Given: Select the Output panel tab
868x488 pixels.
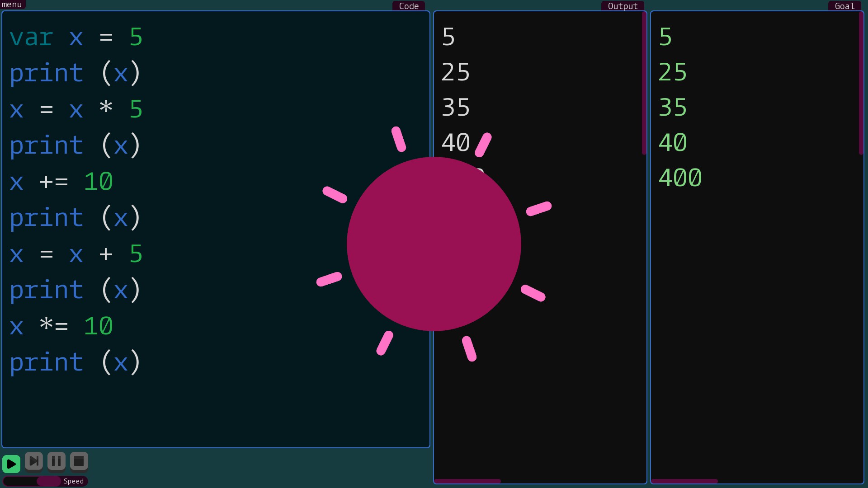Looking at the screenshot, I should 622,6.
